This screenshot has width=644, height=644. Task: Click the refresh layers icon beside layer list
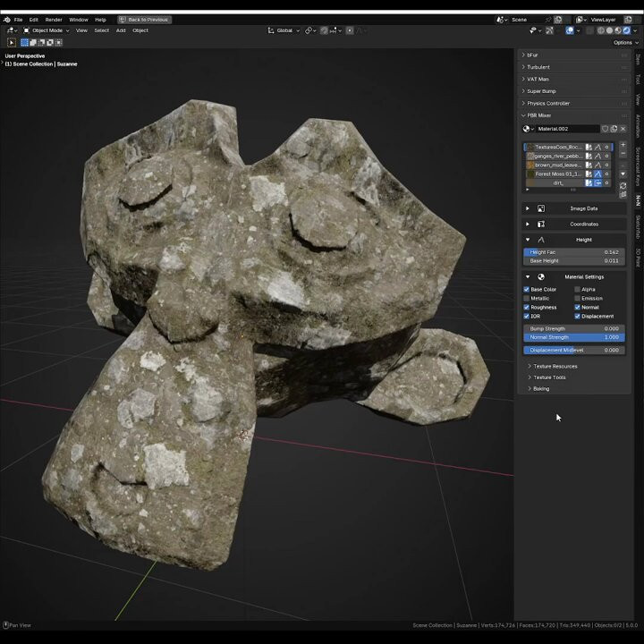(x=623, y=185)
